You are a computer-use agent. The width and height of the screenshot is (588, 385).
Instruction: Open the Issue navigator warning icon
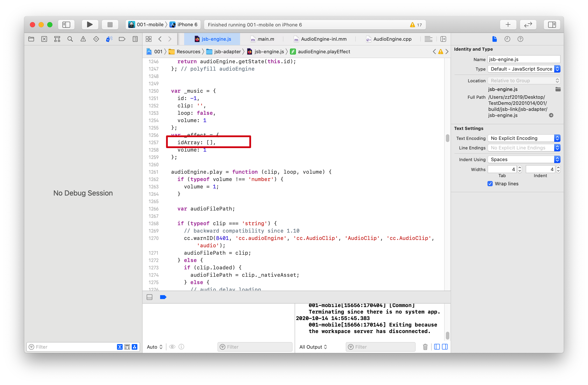click(x=83, y=39)
